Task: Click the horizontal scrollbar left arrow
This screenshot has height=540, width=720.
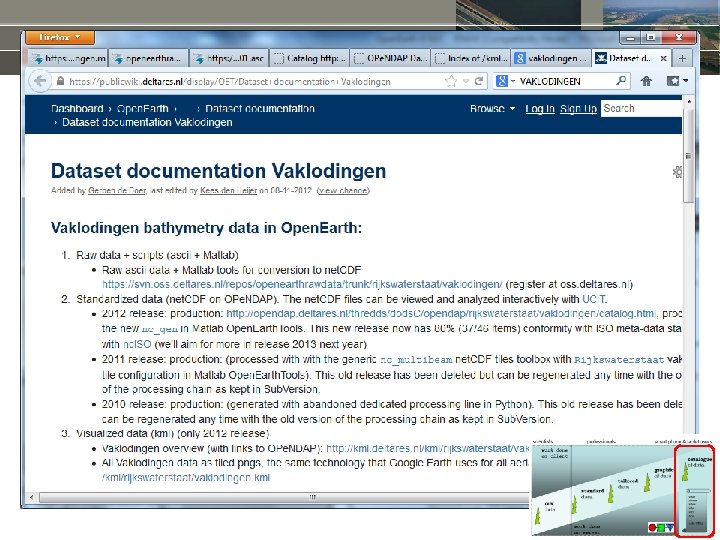Action: (31, 497)
